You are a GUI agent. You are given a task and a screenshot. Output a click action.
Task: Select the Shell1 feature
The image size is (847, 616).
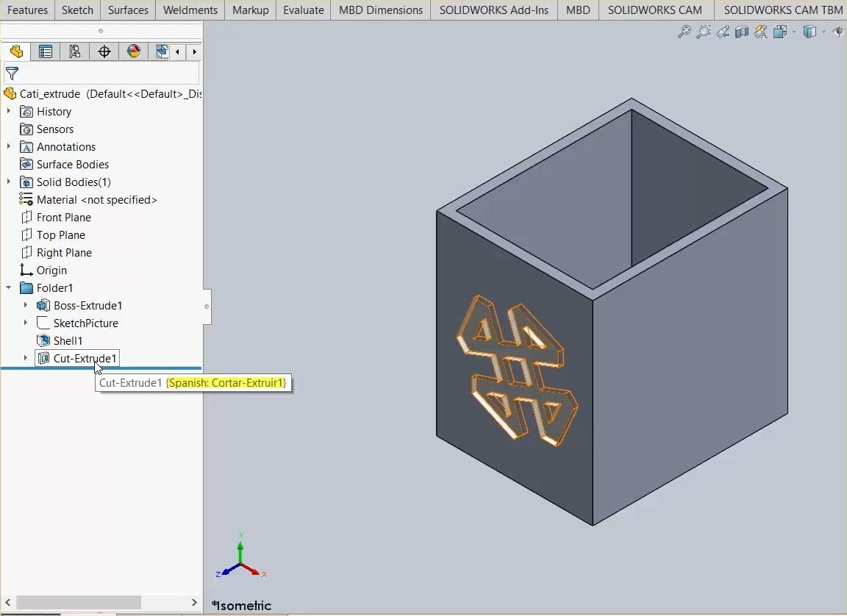[x=68, y=341]
